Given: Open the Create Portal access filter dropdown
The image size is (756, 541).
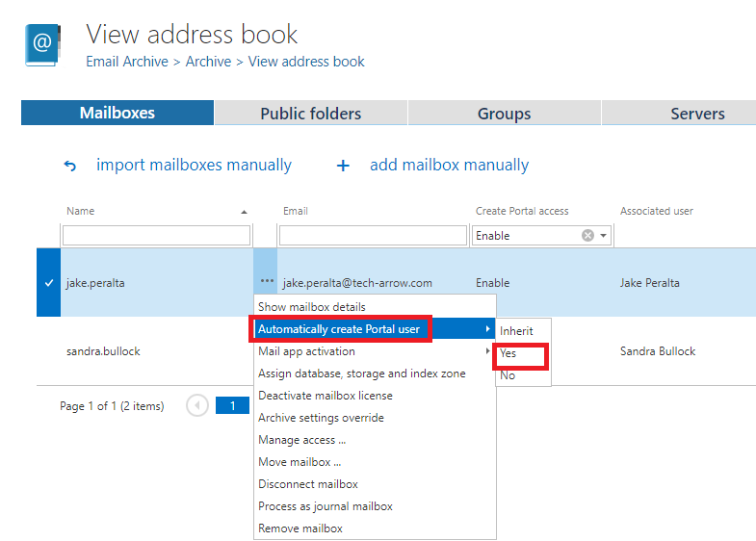Looking at the screenshot, I should click(x=604, y=236).
